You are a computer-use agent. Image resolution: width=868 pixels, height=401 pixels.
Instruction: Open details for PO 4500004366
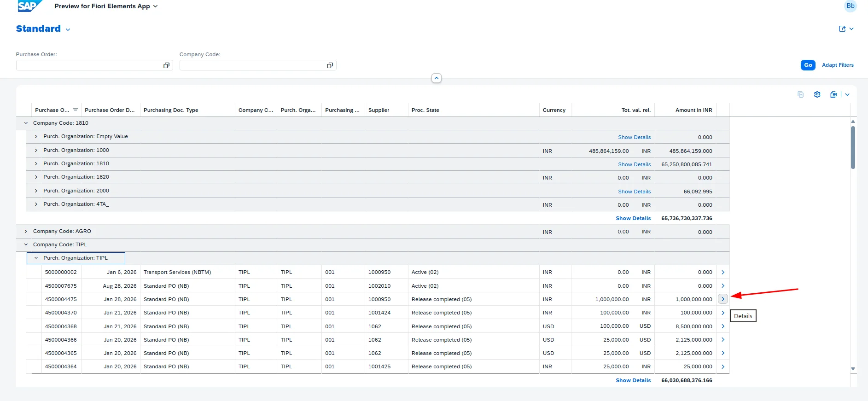(723, 340)
